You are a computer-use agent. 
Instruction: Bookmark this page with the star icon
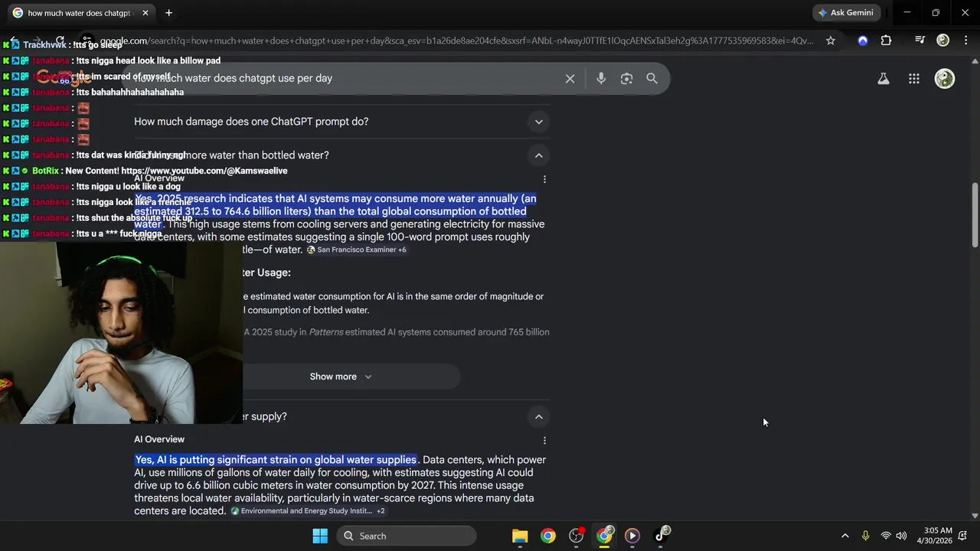pos(831,41)
